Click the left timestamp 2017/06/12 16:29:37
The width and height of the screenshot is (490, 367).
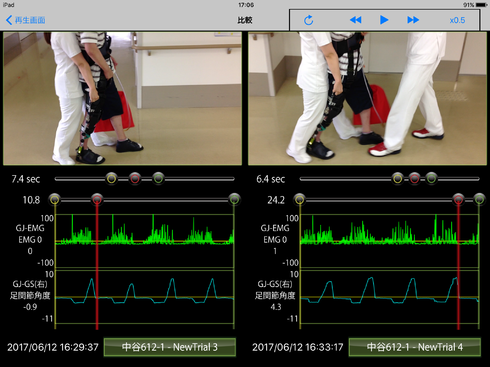click(x=53, y=347)
